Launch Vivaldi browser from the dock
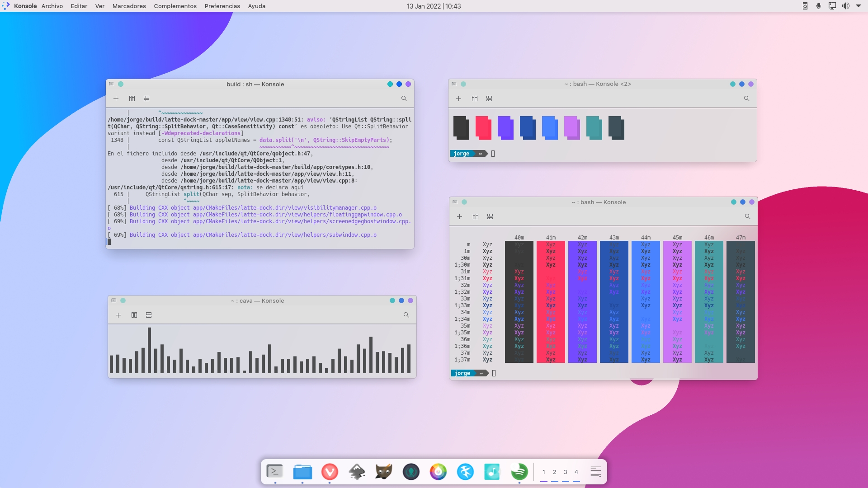This screenshot has width=868, height=488. 330,472
